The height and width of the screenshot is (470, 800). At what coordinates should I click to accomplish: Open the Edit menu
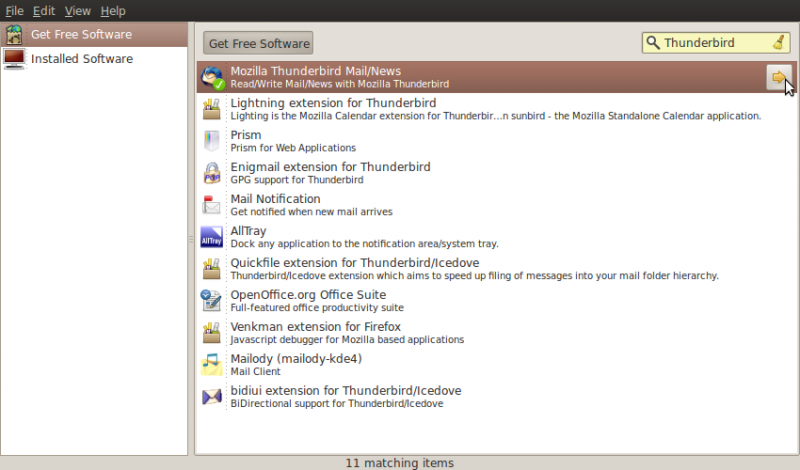[44, 11]
